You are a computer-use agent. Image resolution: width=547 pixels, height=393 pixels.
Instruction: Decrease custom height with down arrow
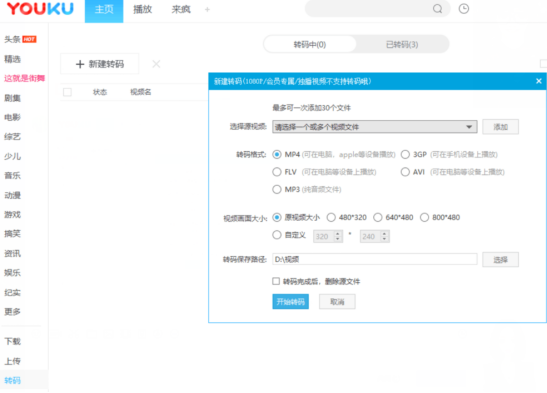[x=384, y=239]
